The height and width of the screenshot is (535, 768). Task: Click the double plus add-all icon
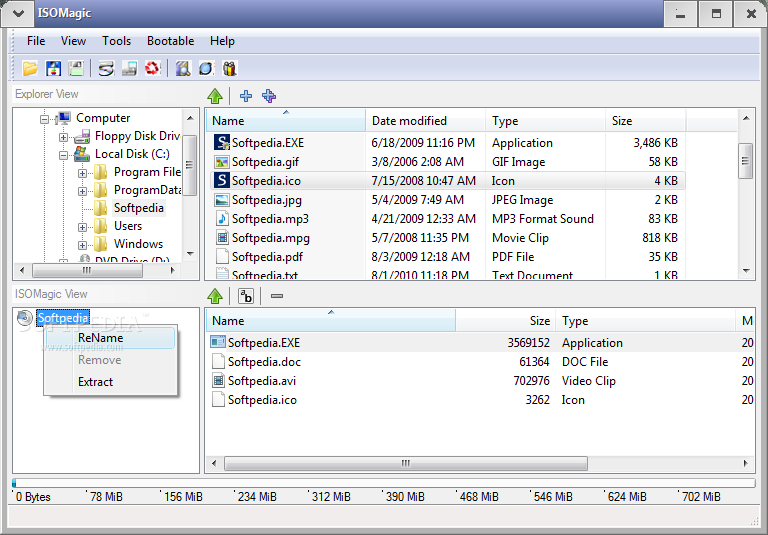pyautogui.click(x=269, y=96)
